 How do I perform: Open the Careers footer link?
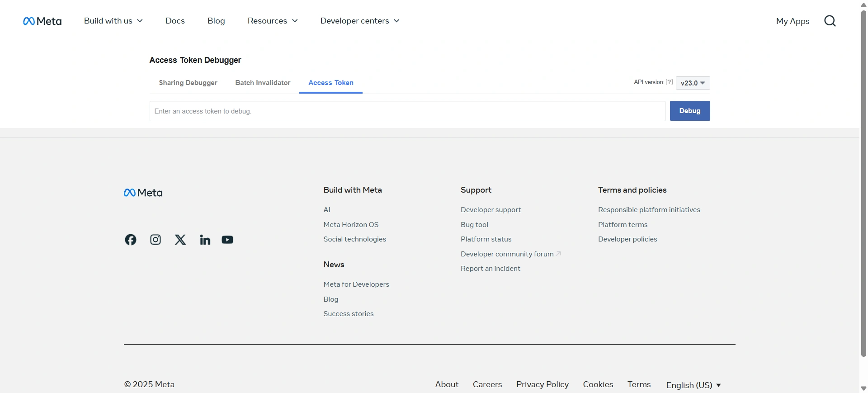tap(487, 384)
